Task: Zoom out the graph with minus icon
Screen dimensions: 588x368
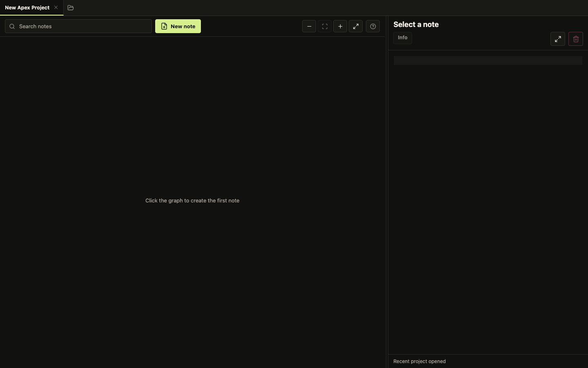Action: (x=309, y=26)
